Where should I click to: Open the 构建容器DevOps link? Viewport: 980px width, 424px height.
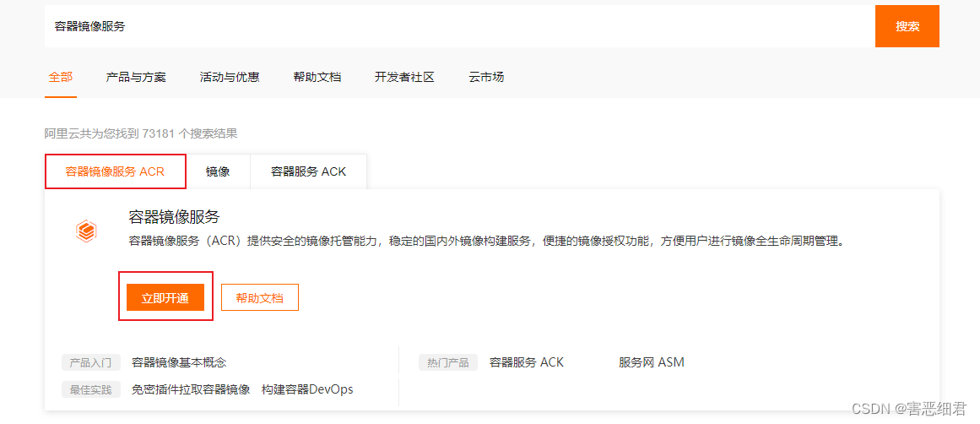(307, 389)
